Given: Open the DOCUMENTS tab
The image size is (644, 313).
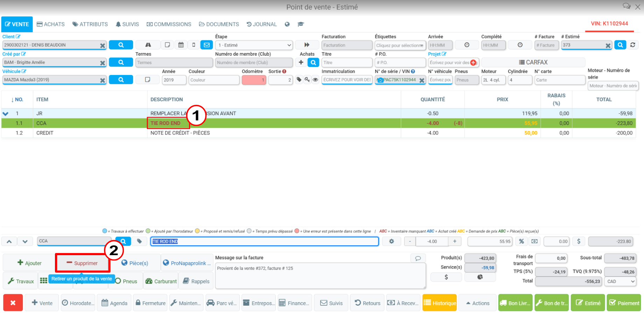Looking at the screenshot, I should (219, 24).
